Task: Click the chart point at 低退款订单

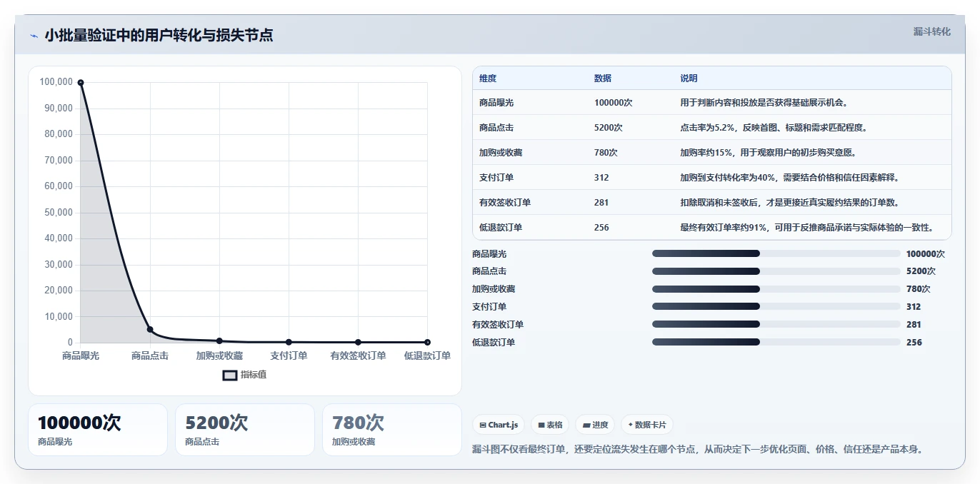Action: coord(427,342)
